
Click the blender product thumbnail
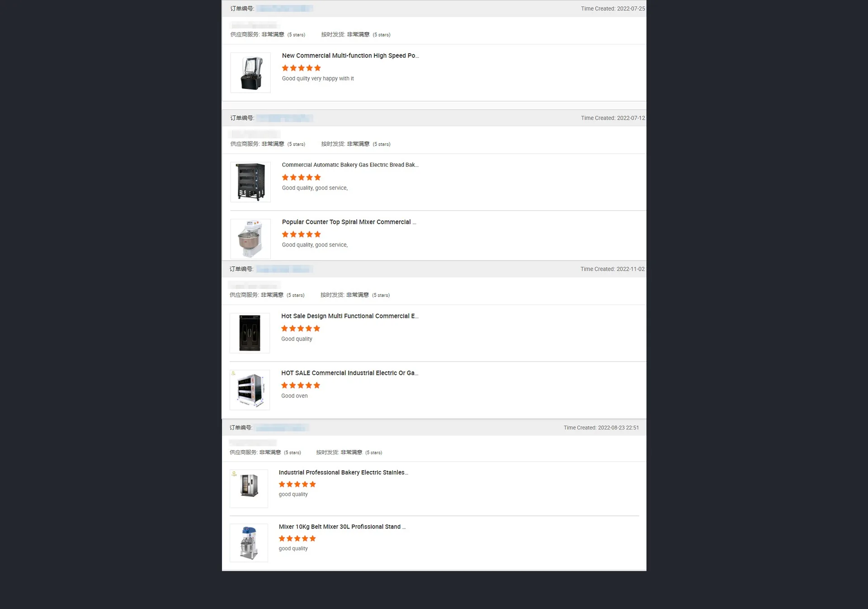click(250, 73)
